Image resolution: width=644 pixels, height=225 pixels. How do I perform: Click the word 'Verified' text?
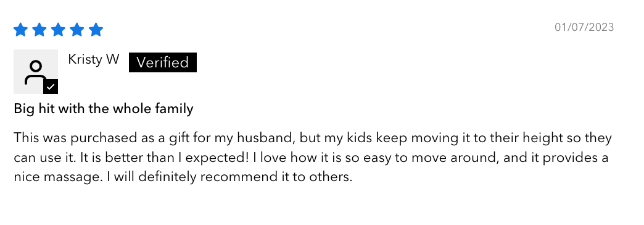point(163,62)
